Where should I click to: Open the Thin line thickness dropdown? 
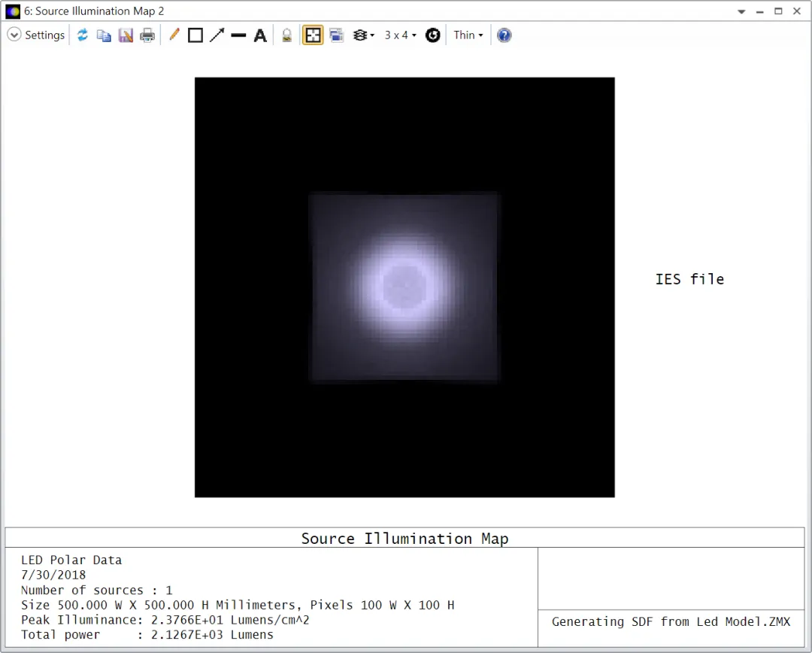tap(468, 35)
